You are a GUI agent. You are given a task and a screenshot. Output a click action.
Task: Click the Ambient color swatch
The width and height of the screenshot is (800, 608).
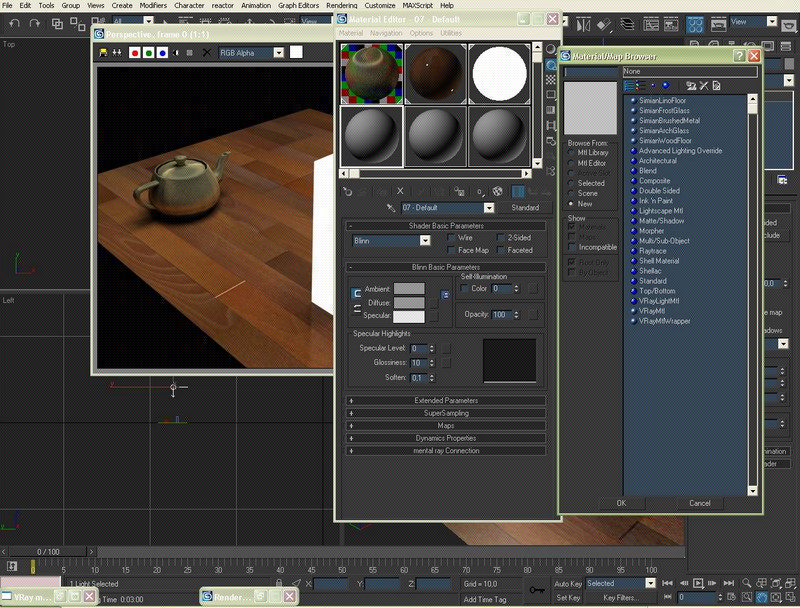coord(409,289)
